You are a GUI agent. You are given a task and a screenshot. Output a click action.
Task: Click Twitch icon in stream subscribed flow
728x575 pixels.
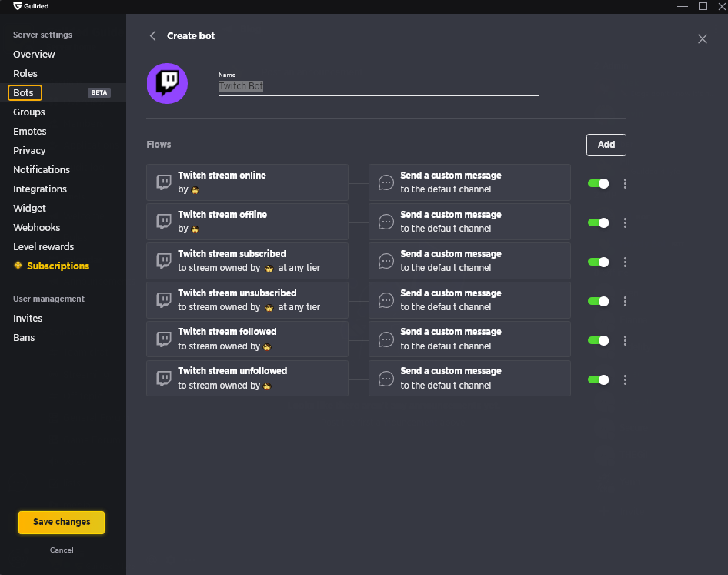pos(164,261)
